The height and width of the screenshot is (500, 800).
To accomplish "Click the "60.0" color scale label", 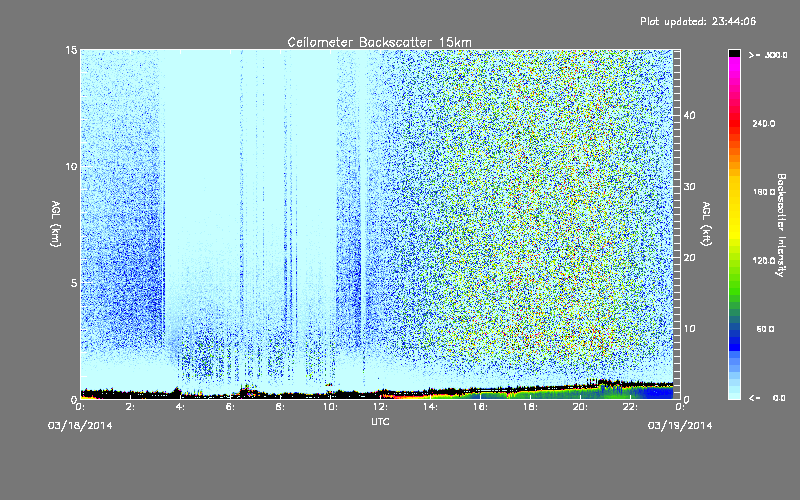I will pos(765,329).
